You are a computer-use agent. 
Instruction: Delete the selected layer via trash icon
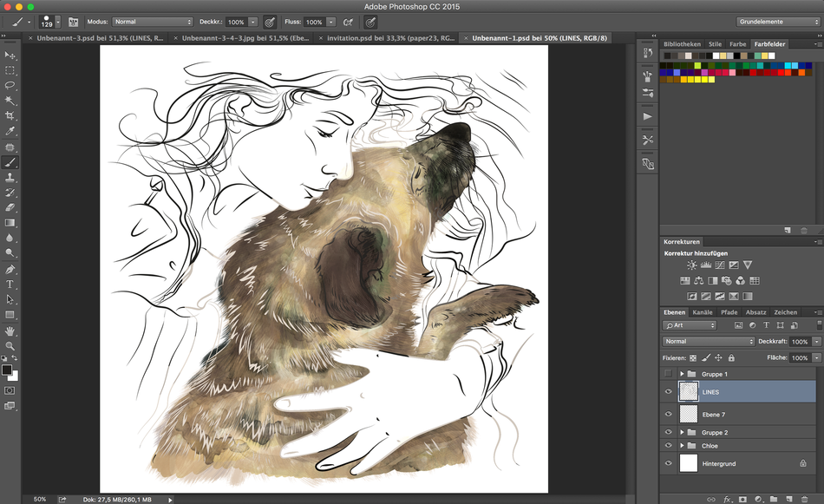(x=804, y=500)
